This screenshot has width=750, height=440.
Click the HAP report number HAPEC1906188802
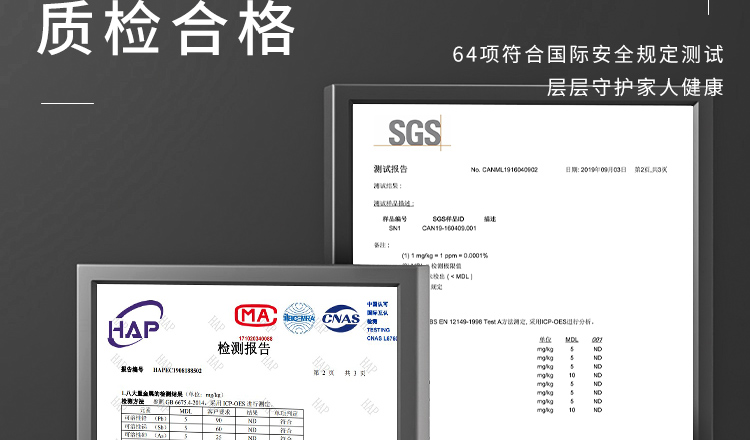point(177,370)
